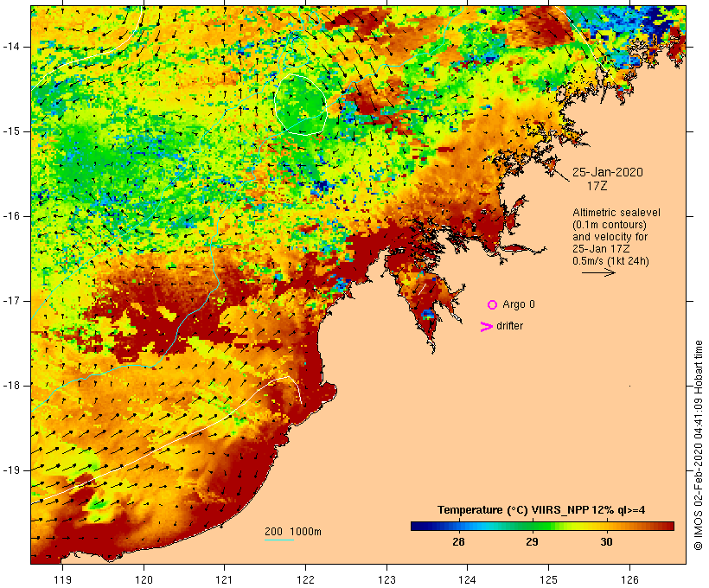The height and width of the screenshot is (588, 709).
Task: Click the longitude label 122
Action: tap(306, 579)
